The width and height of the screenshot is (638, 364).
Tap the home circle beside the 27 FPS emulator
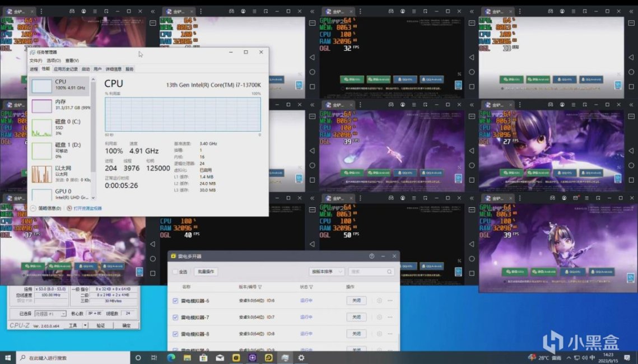tap(631, 165)
